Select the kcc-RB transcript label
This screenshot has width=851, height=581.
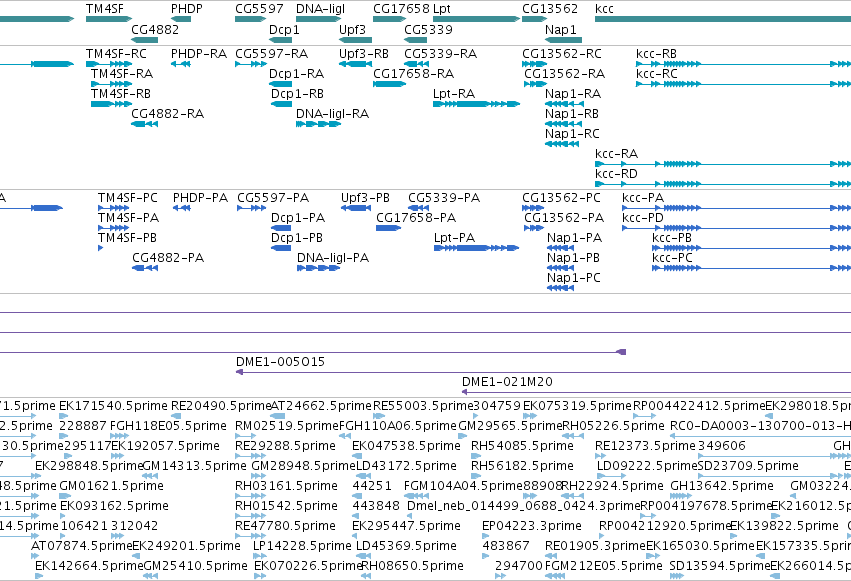coord(656,54)
